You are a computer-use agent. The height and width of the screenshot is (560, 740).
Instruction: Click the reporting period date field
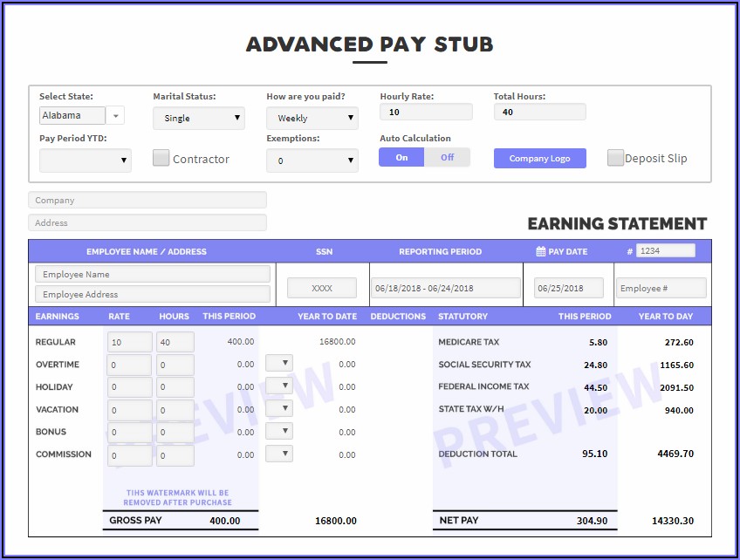(x=445, y=288)
